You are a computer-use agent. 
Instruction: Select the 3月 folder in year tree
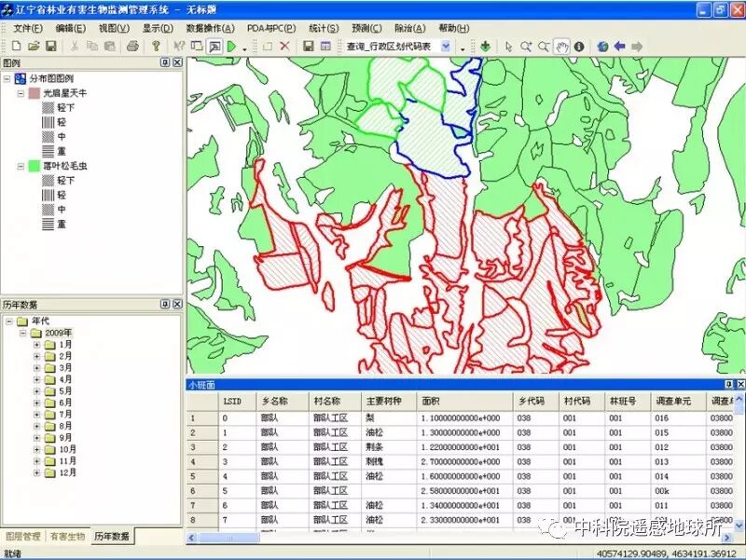(59, 367)
